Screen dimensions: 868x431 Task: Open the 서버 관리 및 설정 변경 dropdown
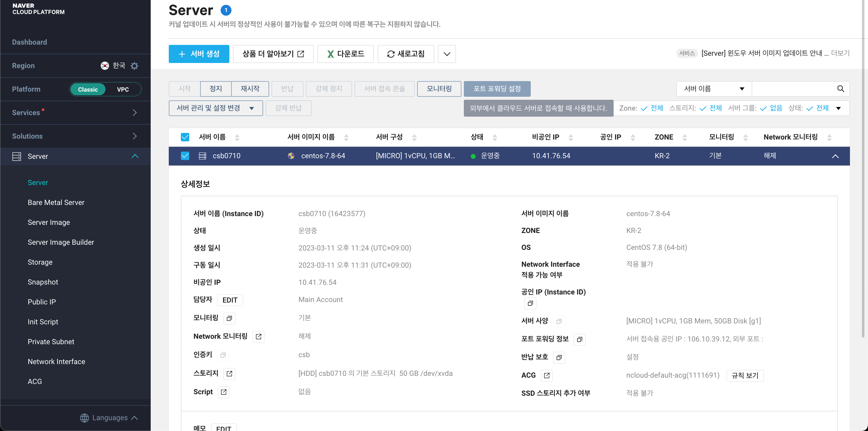click(x=216, y=108)
